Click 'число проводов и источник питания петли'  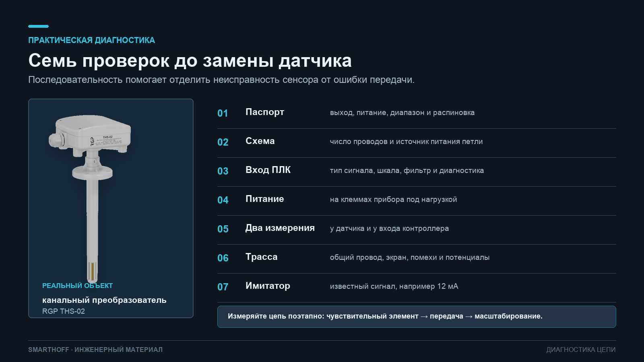pyautogui.click(x=406, y=142)
